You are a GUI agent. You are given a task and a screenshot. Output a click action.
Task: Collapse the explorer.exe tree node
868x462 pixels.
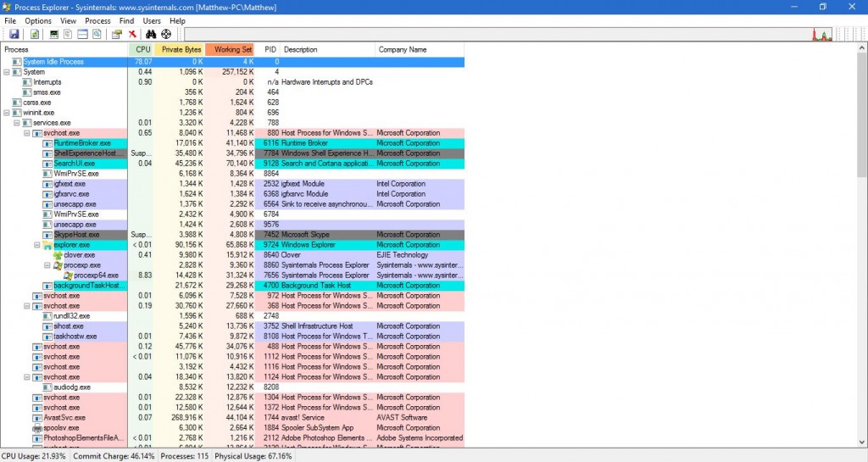tap(37, 245)
